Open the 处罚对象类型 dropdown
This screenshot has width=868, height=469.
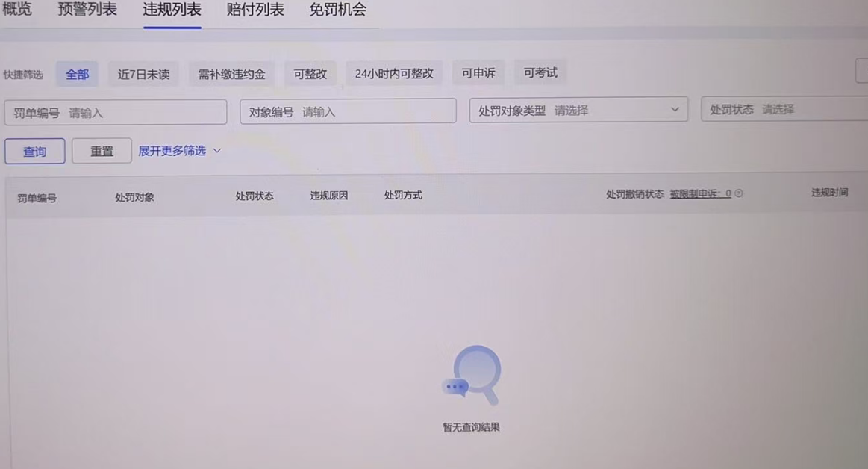(x=578, y=110)
